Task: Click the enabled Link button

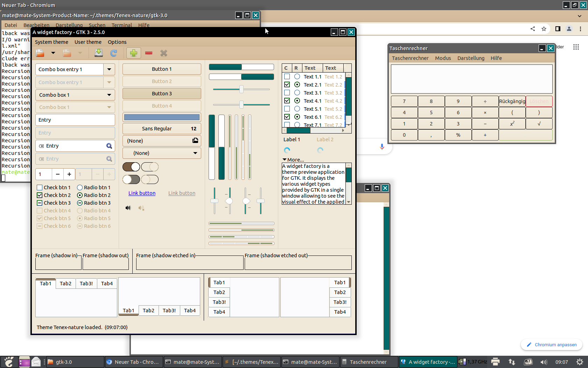Action: [142, 193]
